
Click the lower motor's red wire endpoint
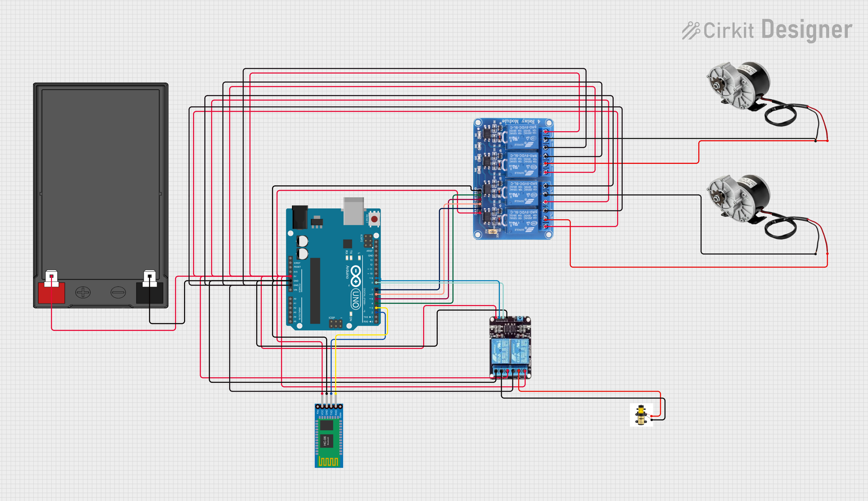(x=827, y=254)
